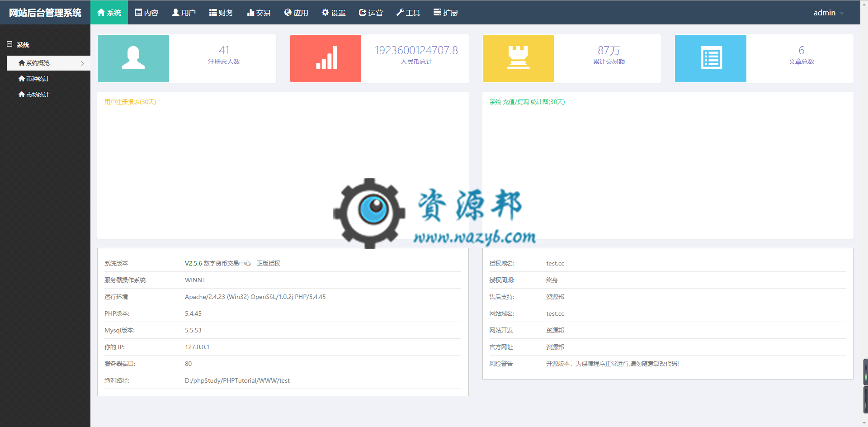Click the blue article list card icon
Screen dimensions: 868x427
point(711,58)
